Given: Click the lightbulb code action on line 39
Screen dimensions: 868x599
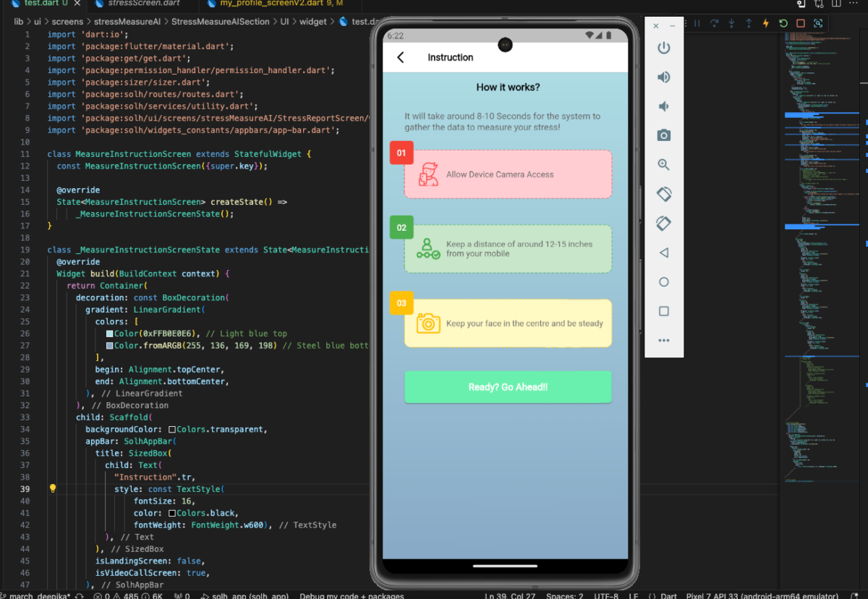Looking at the screenshot, I should tap(52, 489).
